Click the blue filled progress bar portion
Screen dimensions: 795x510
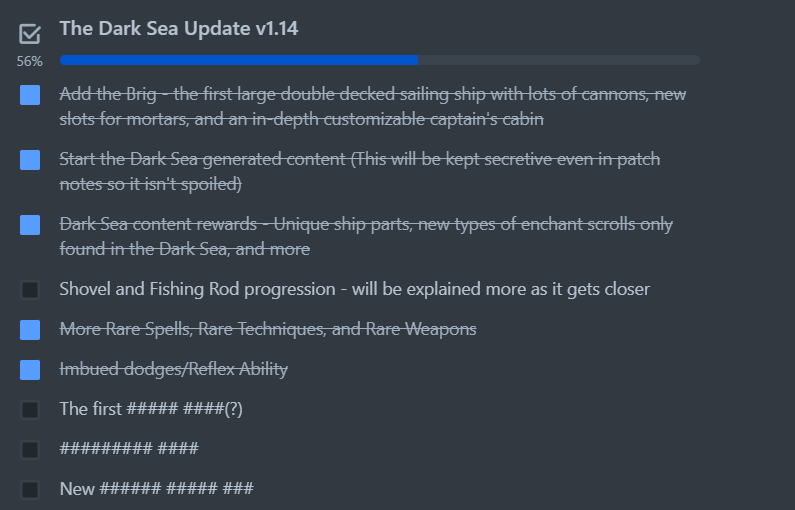pos(239,60)
